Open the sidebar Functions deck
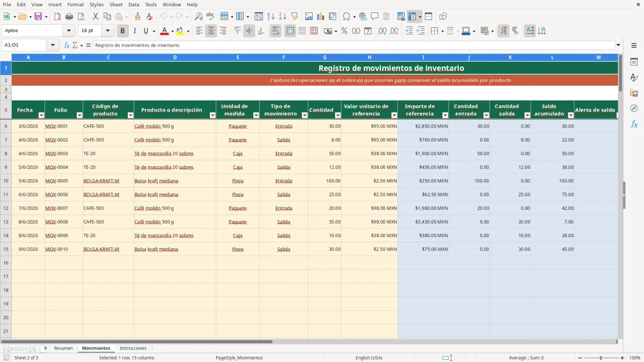Viewport: 644px width, 362px height. [x=634, y=124]
